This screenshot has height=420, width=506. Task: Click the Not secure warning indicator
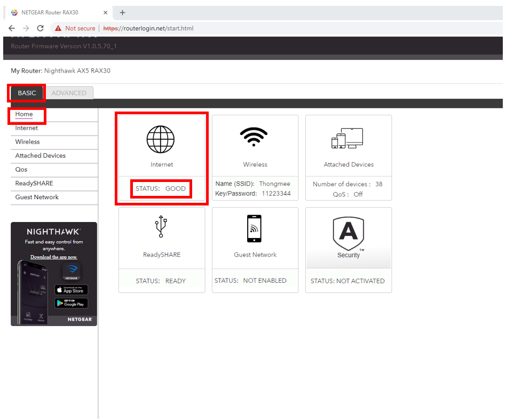point(75,28)
